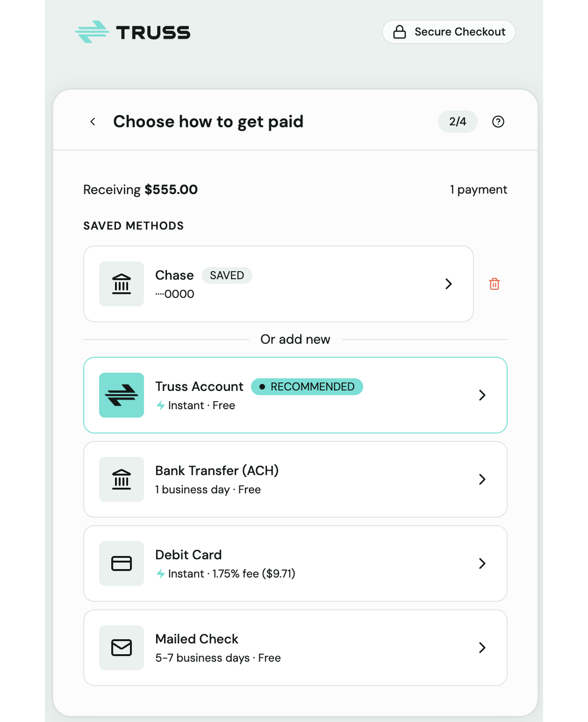Choose Debit Card title
The height and width of the screenshot is (722, 588).
pos(188,555)
